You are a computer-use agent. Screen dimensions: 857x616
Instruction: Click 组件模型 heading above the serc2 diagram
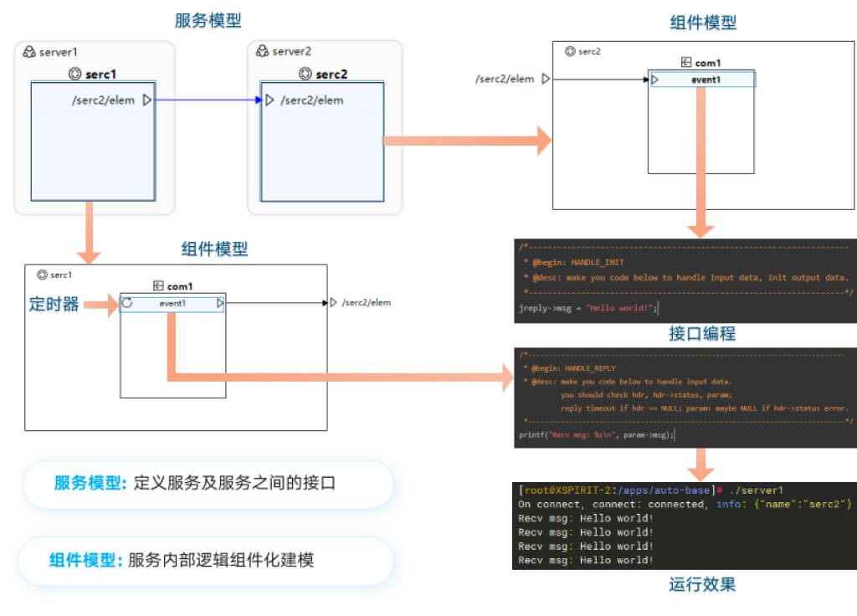(703, 23)
